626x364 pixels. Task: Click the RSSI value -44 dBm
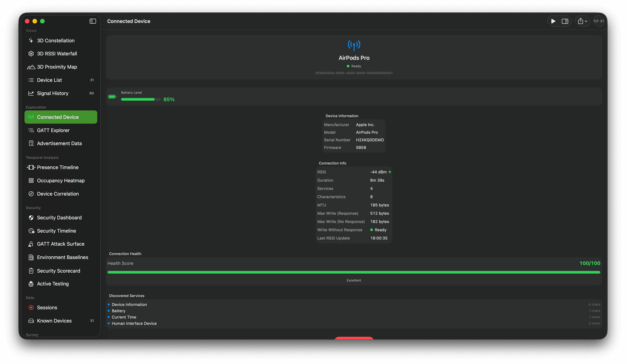point(378,172)
